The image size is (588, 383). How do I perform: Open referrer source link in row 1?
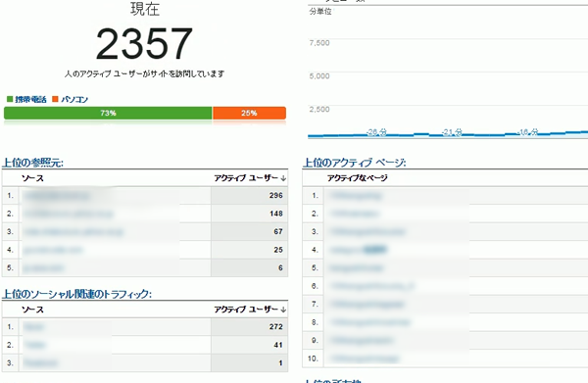point(57,196)
